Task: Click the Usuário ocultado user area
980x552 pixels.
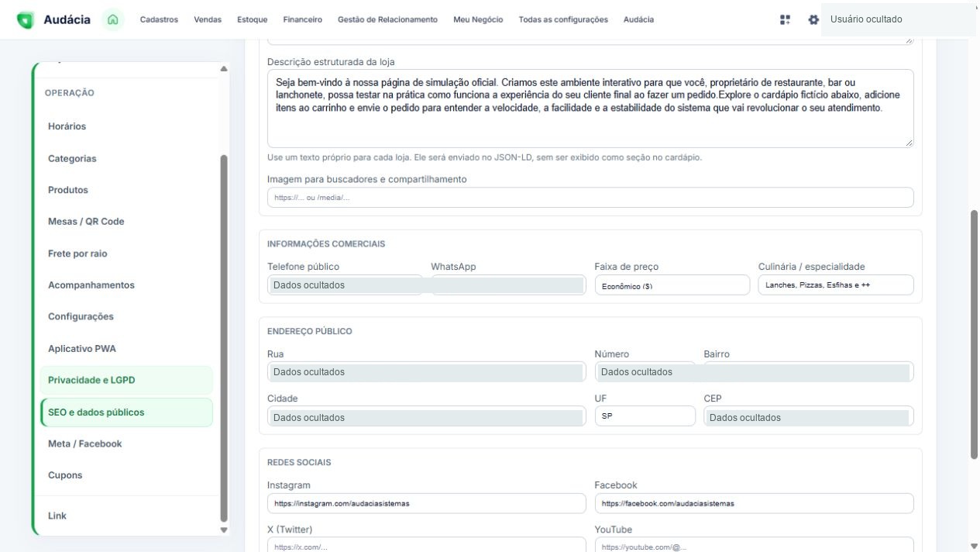Action: [x=898, y=19]
